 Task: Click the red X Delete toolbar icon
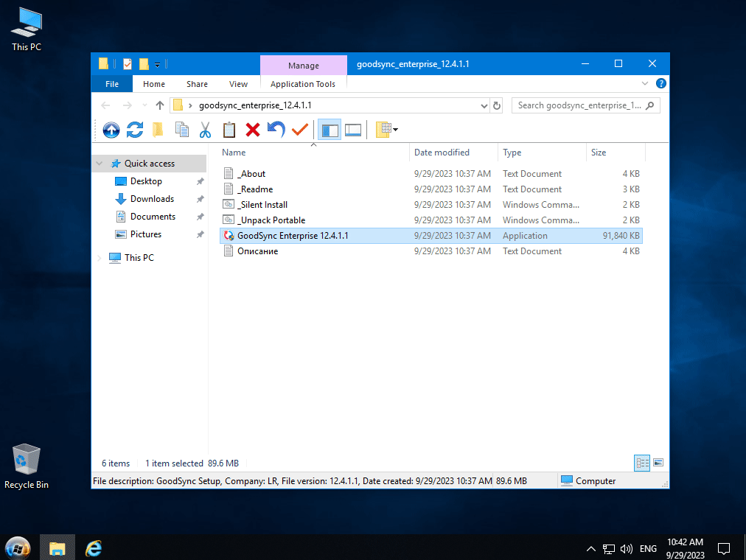[x=253, y=130]
